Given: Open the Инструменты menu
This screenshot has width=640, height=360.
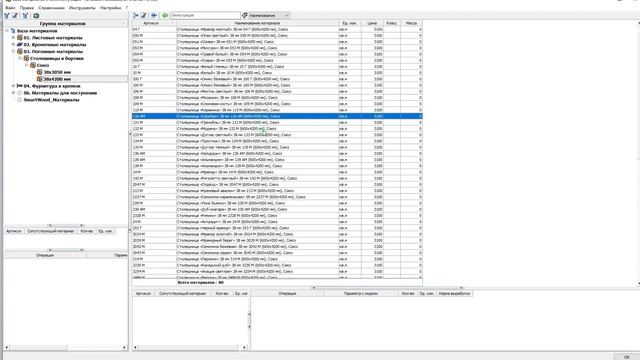Looking at the screenshot, I should (x=82, y=8).
